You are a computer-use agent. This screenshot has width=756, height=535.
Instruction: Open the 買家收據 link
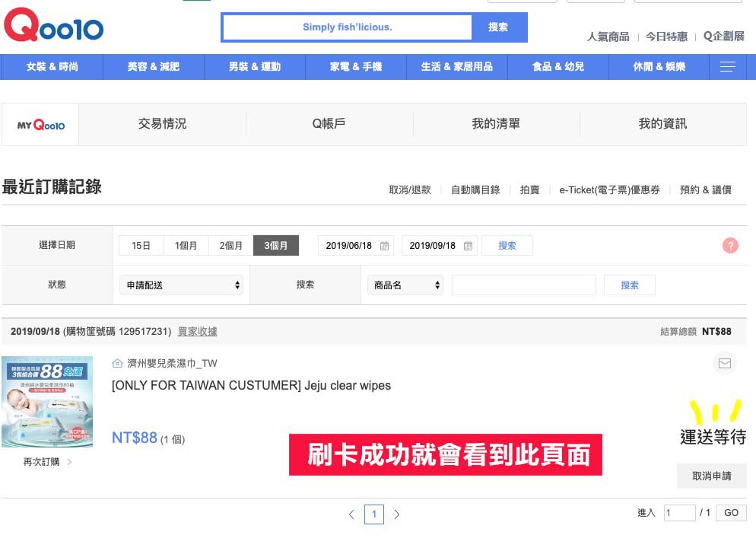198,331
